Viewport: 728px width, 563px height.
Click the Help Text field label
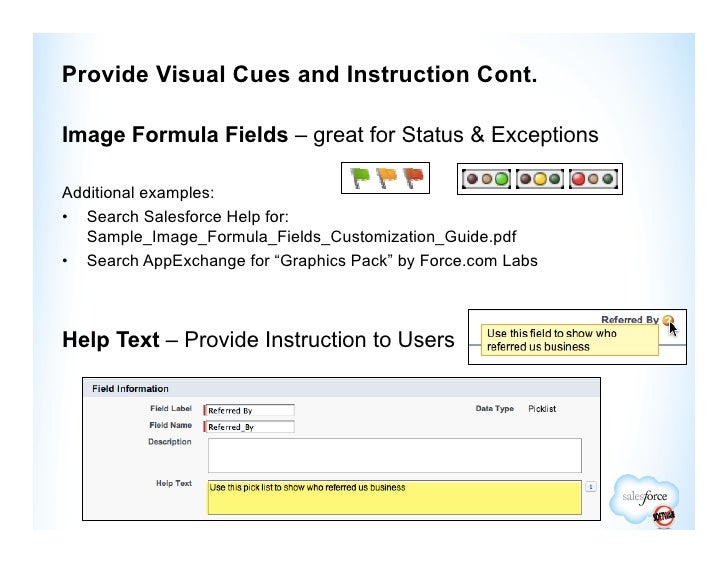click(174, 483)
